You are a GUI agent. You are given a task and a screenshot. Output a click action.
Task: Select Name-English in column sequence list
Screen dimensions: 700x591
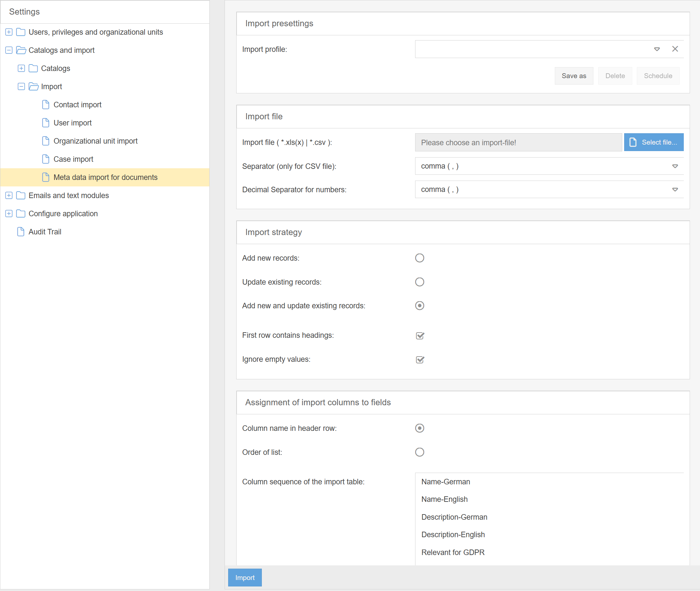tap(444, 499)
